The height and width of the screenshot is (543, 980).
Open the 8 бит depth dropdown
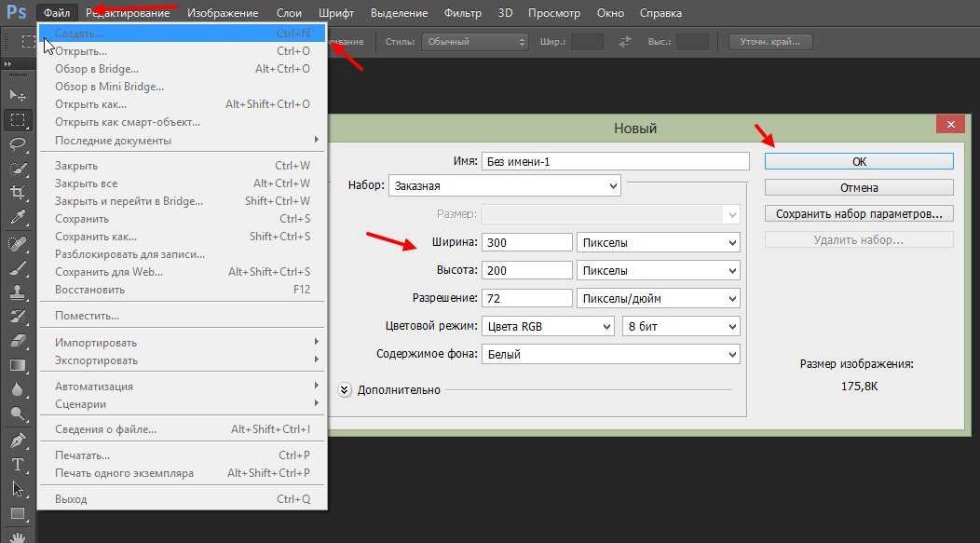681,326
